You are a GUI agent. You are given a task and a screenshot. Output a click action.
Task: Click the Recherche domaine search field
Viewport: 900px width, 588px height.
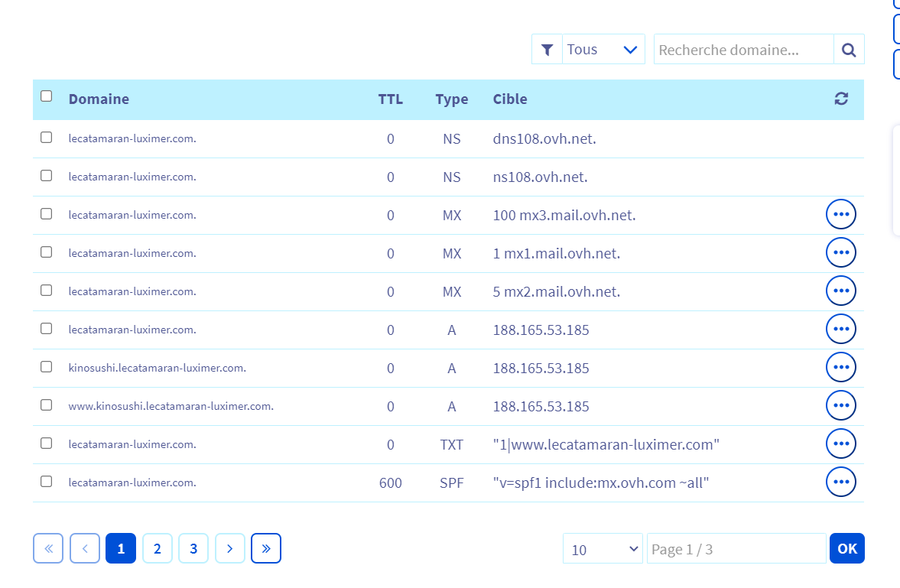coord(742,50)
